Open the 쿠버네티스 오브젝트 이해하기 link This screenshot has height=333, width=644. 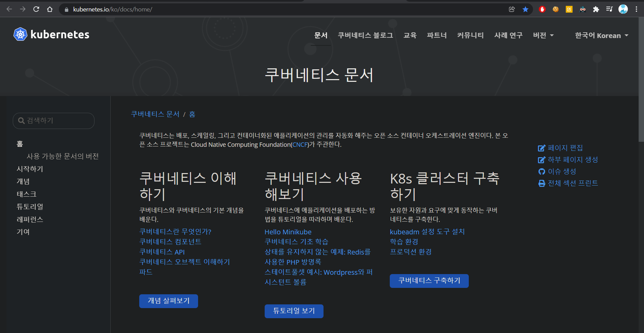[x=185, y=262]
